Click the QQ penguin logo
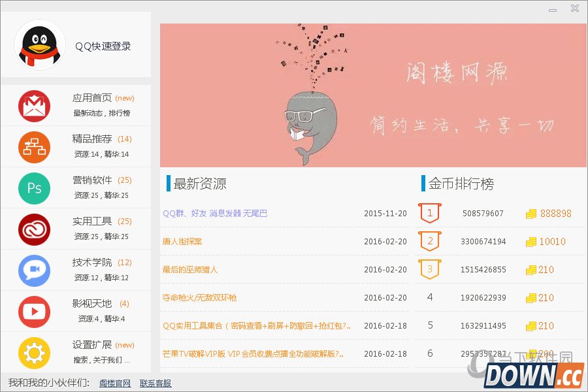This screenshot has height=392, width=588. 39,44
